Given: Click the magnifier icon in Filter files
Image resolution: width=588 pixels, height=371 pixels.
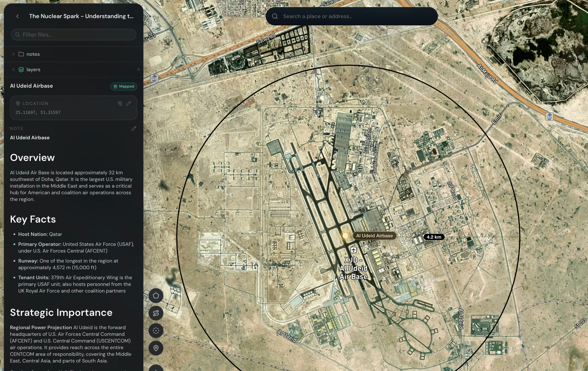Looking at the screenshot, I should point(17,35).
